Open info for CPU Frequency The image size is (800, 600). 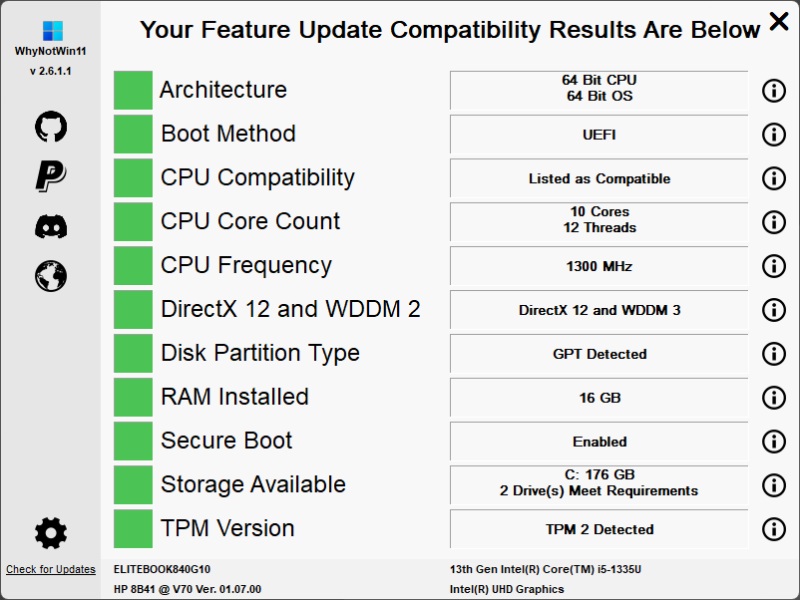tap(774, 266)
